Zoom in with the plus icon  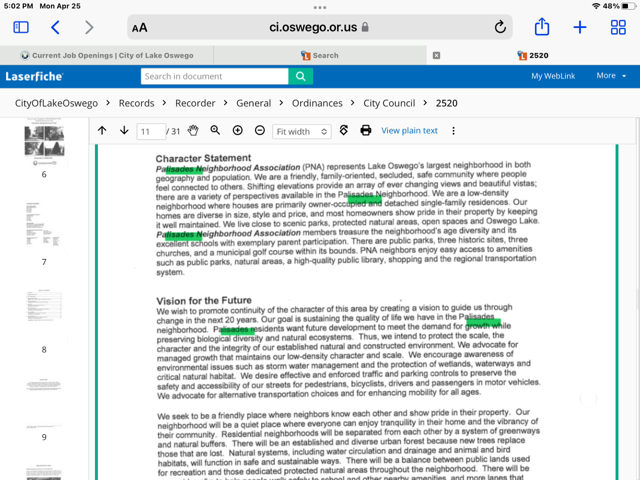[237, 131]
